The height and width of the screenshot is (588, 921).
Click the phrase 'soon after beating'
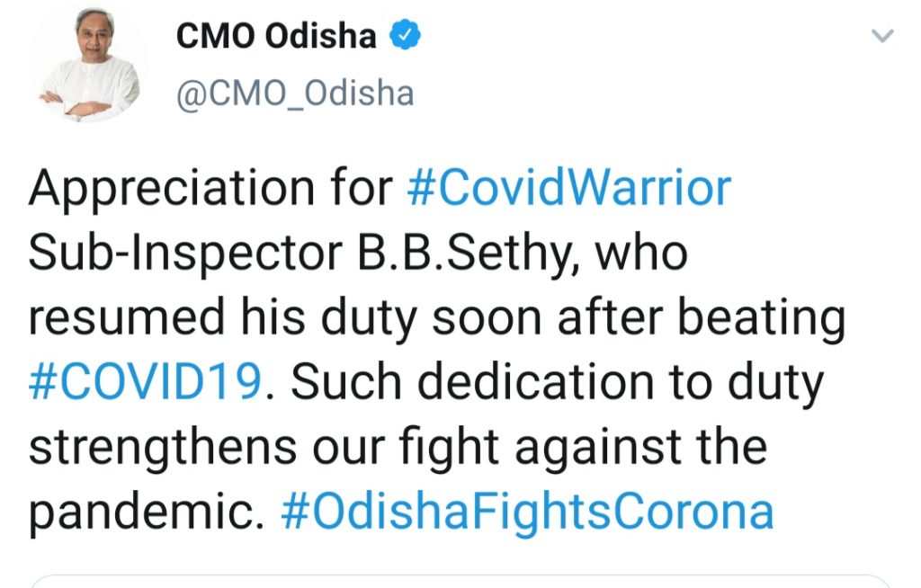coord(639,319)
